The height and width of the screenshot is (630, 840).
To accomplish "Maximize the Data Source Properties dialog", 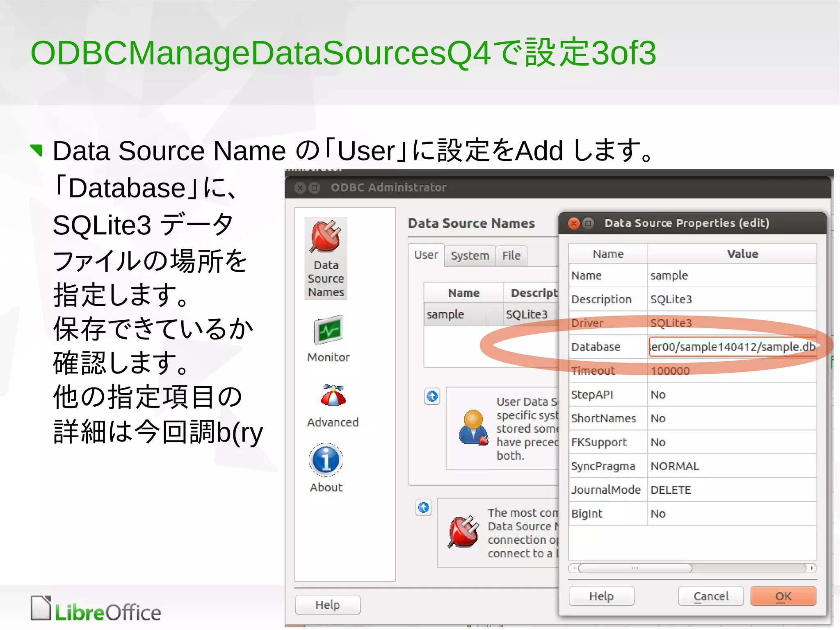I will click(x=589, y=223).
